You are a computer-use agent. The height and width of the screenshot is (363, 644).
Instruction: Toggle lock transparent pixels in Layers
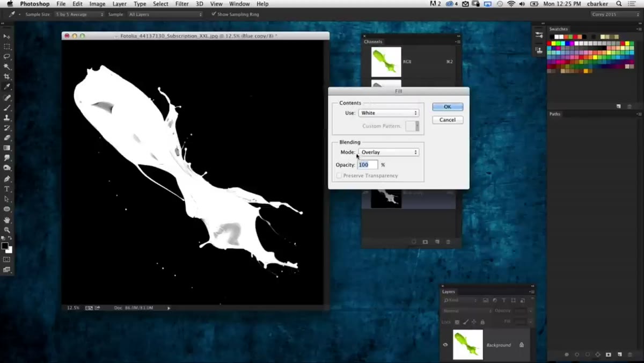tap(457, 322)
